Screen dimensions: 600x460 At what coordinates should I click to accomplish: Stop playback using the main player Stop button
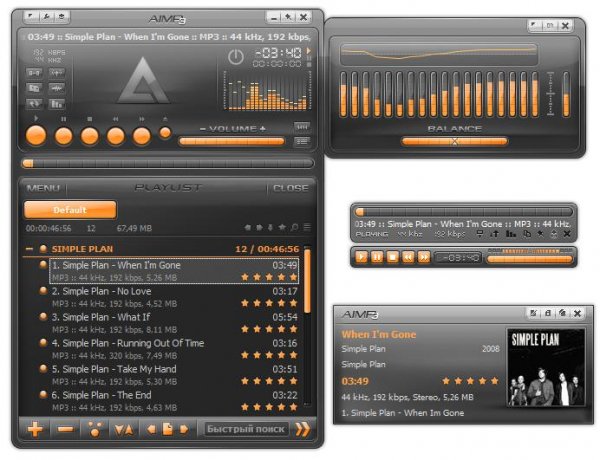[x=90, y=136]
